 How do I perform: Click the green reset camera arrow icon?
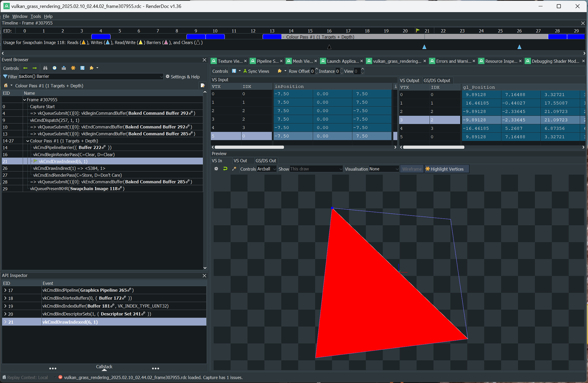225,169
